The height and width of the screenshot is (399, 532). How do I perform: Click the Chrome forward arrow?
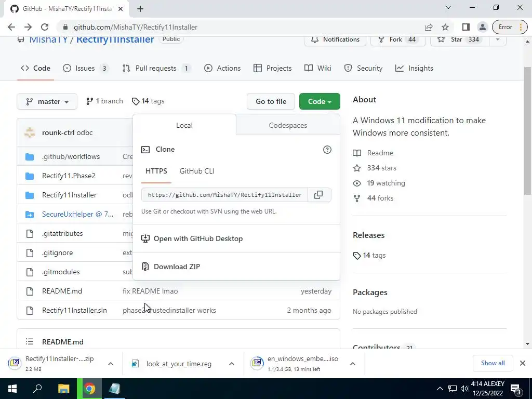click(28, 27)
